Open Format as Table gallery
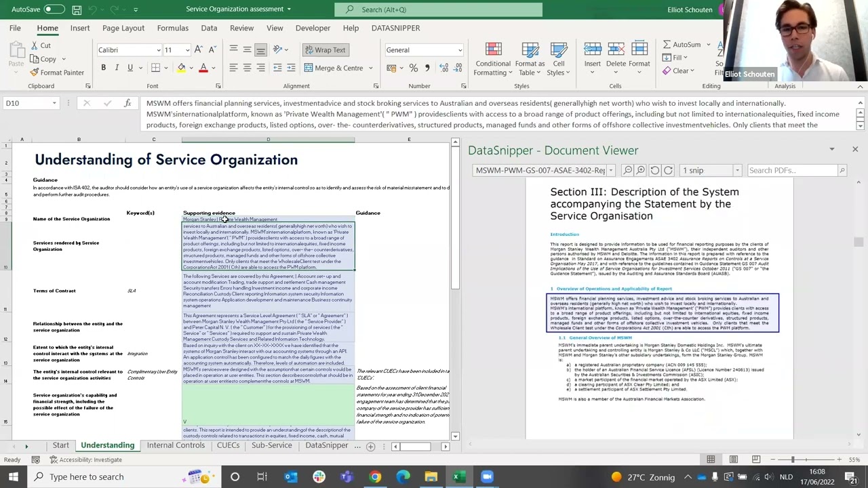 coord(530,59)
